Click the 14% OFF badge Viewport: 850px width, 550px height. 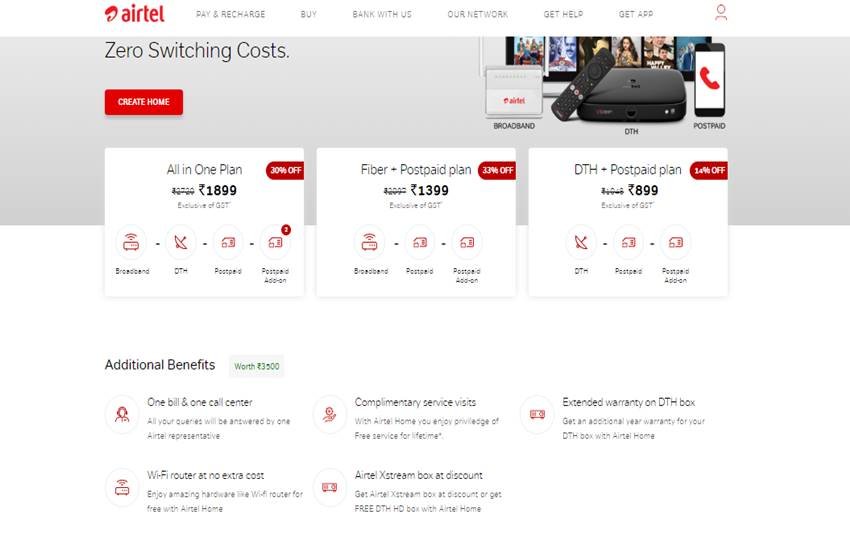tap(709, 170)
